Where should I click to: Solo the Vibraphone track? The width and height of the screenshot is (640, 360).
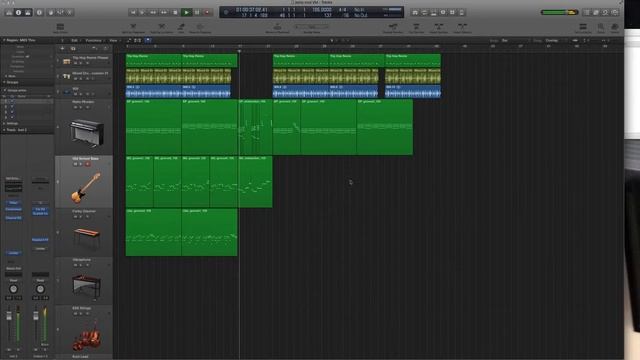81,265
